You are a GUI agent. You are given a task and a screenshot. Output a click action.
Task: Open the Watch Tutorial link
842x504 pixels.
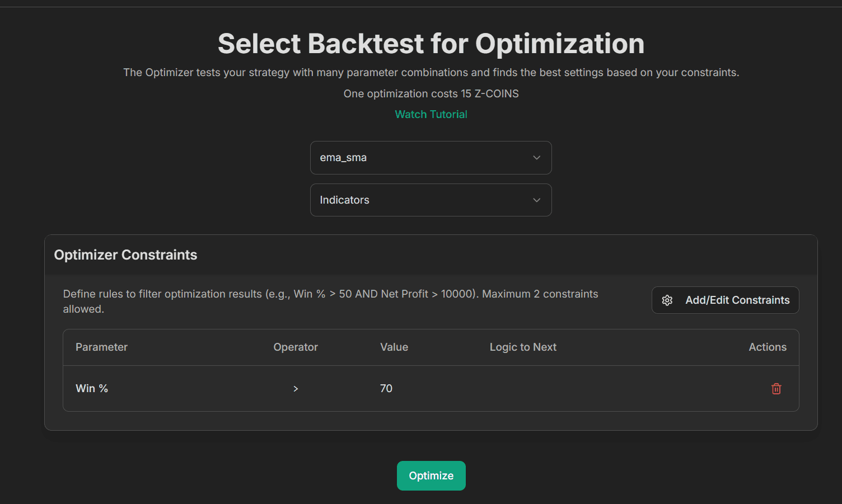(x=431, y=115)
